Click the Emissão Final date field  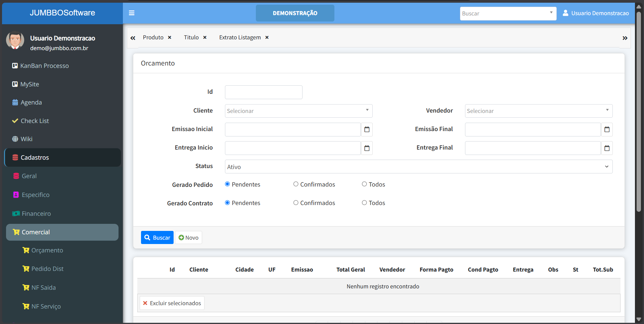(533, 129)
